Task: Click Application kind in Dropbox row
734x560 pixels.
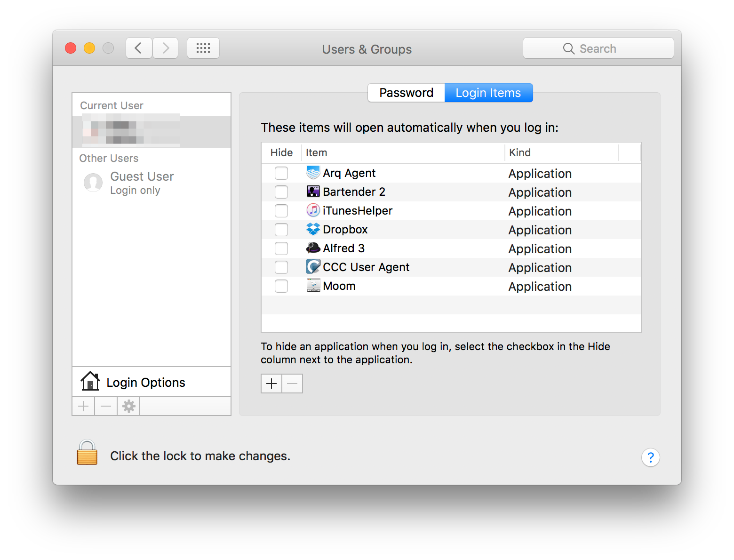Action: (540, 230)
